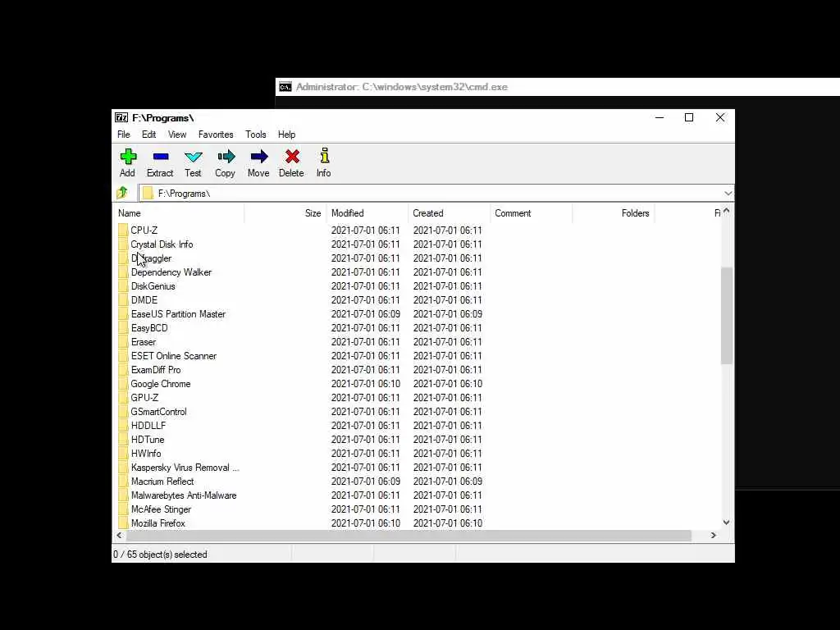Click the Test archive icon
The image size is (840, 630).
click(194, 157)
